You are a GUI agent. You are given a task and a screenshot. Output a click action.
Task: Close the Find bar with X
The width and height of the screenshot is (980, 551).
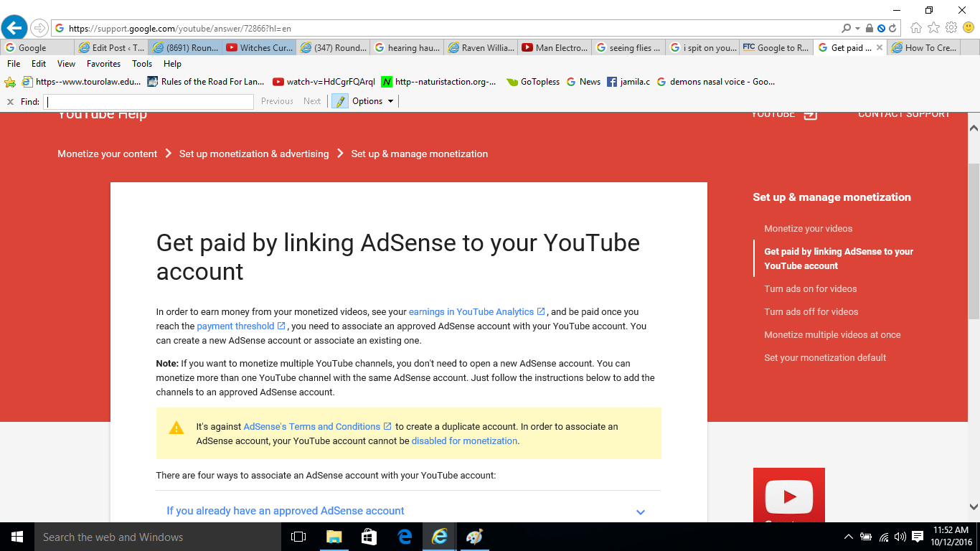(x=10, y=102)
